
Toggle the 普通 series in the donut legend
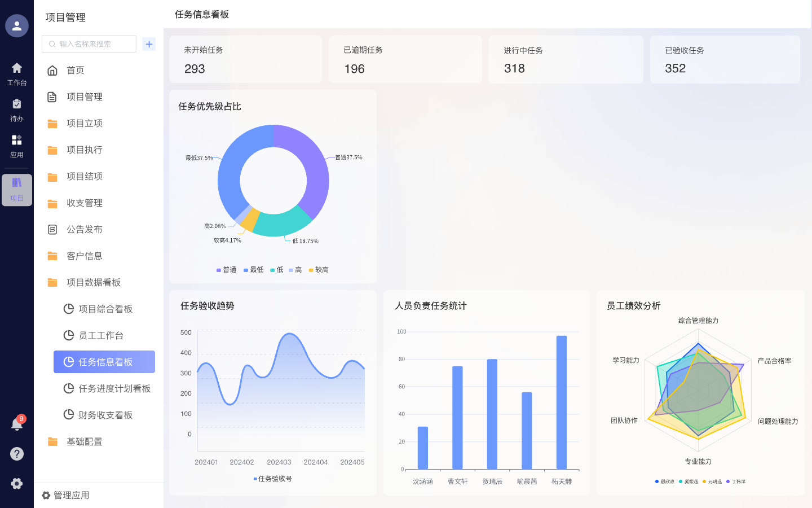point(226,269)
